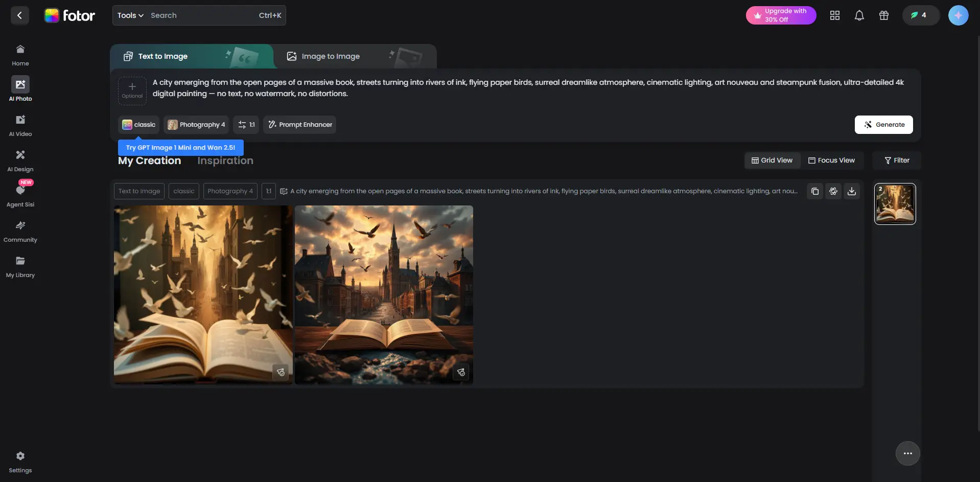Viewport: 980px width, 482px height.
Task: Copy the prompt using the copy icon
Action: point(814,191)
